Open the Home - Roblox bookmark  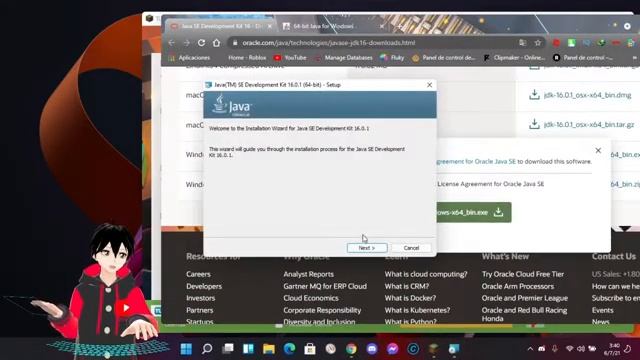(x=247, y=58)
